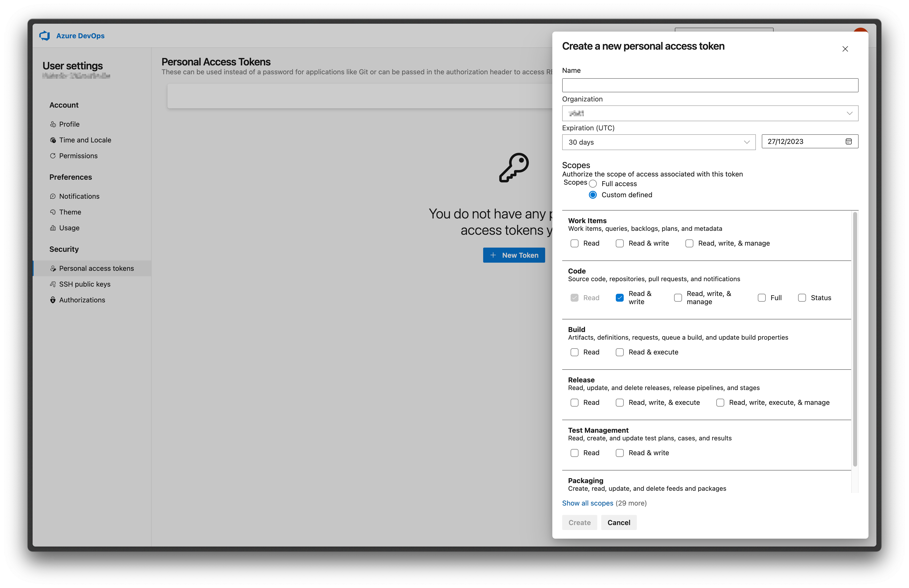
Task: Click the Theme palette icon
Action: pos(53,212)
